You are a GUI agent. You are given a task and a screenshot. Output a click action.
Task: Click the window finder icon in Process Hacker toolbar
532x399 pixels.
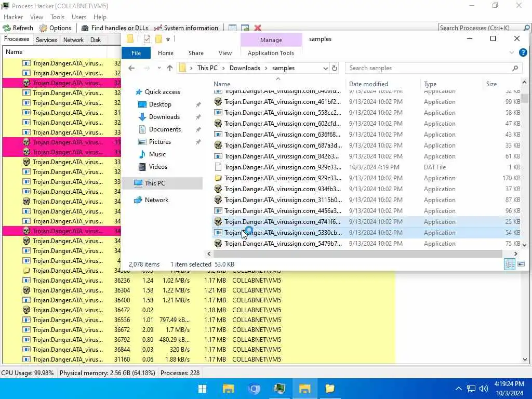click(232, 28)
